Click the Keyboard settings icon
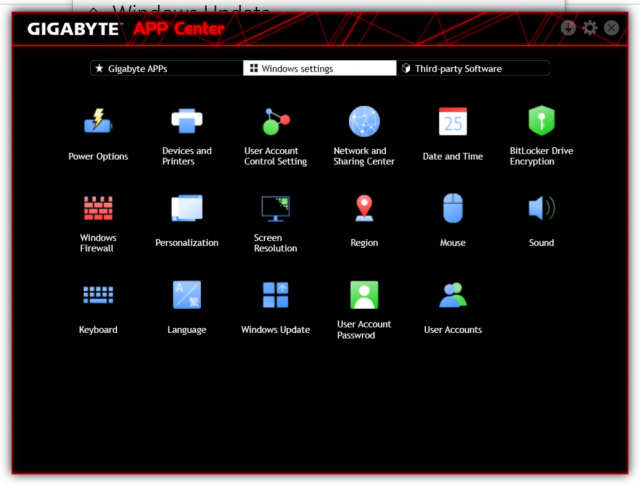 click(x=98, y=295)
